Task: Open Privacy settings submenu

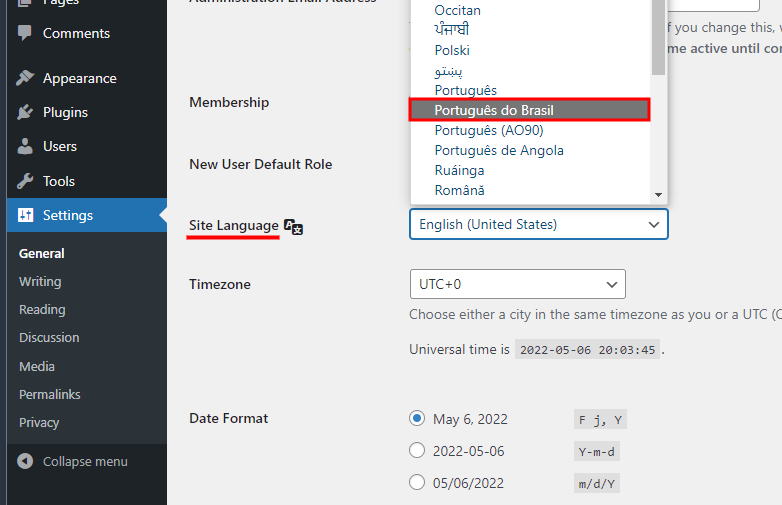Action: tap(39, 423)
